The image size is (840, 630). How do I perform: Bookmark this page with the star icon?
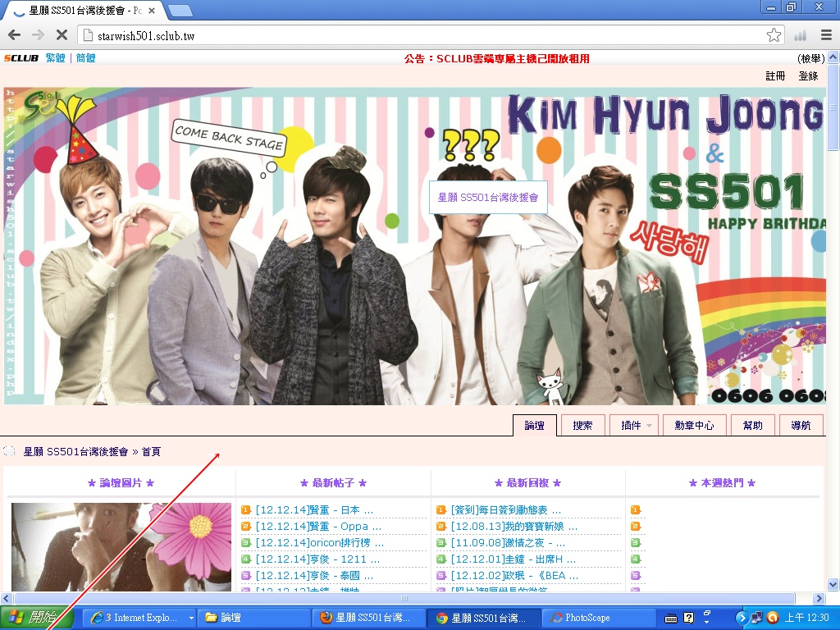click(x=774, y=35)
